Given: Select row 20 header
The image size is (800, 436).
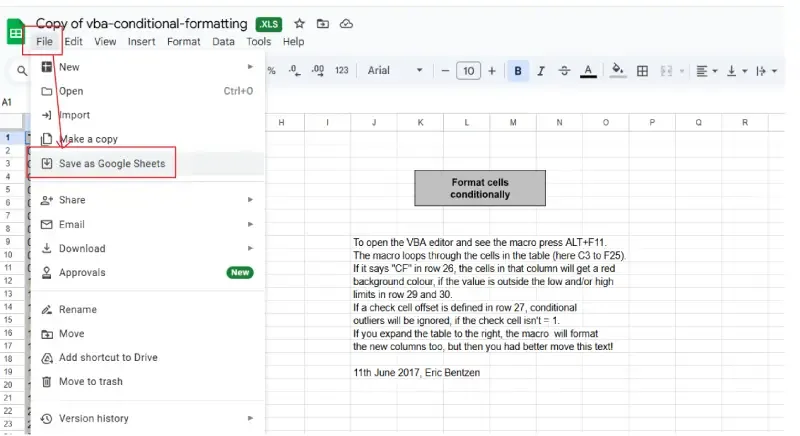Looking at the screenshot, I should click(8, 384).
